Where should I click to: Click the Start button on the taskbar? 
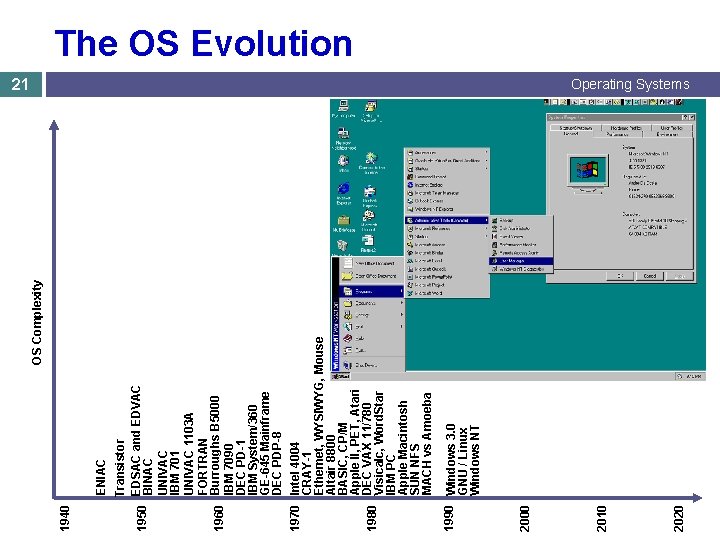click(341, 377)
